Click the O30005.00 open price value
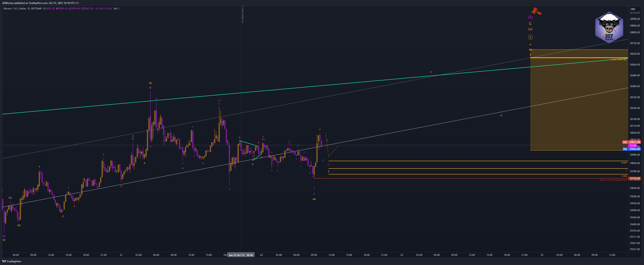Screen dimensions: 644x265 [49, 9]
